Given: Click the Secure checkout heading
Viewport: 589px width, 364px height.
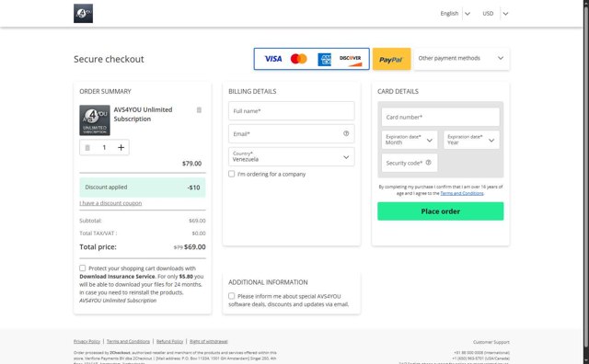Looking at the screenshot, I should point(109,60).
